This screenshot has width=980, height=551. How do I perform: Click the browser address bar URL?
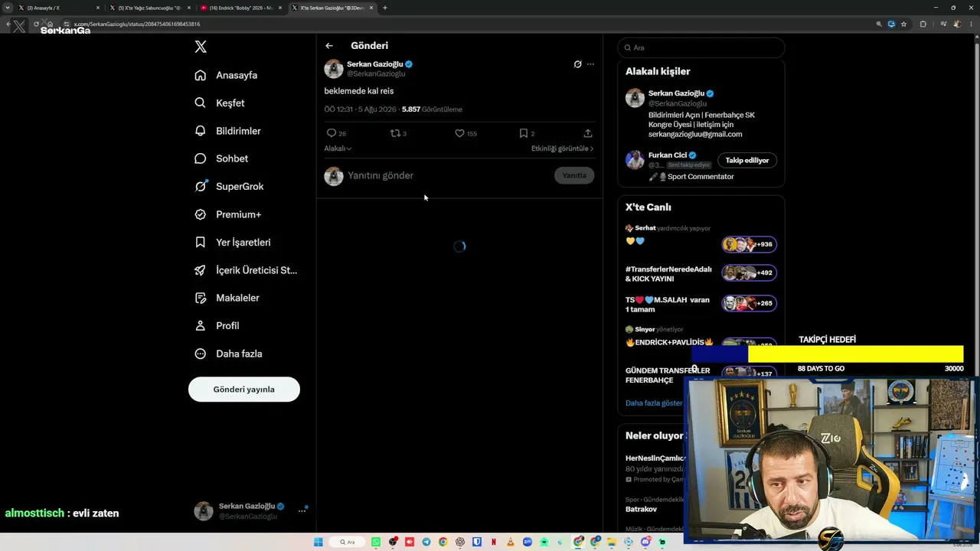[x=137, y=24]
